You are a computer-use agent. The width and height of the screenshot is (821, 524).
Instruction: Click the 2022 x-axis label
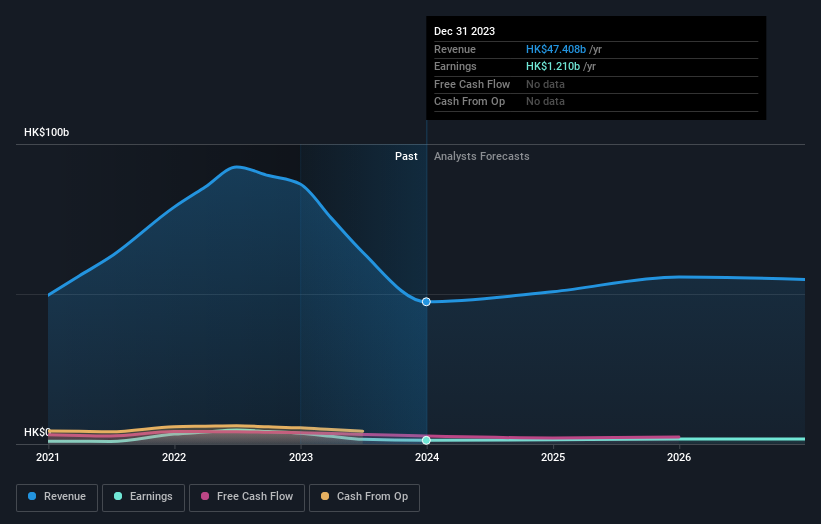tap(174, 457)
